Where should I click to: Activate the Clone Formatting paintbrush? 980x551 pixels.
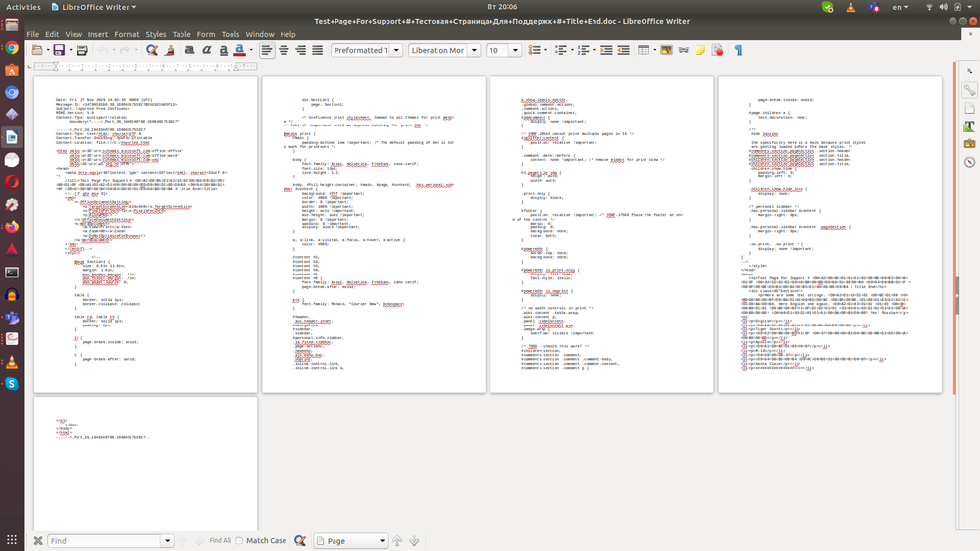(x=170, y=50)
